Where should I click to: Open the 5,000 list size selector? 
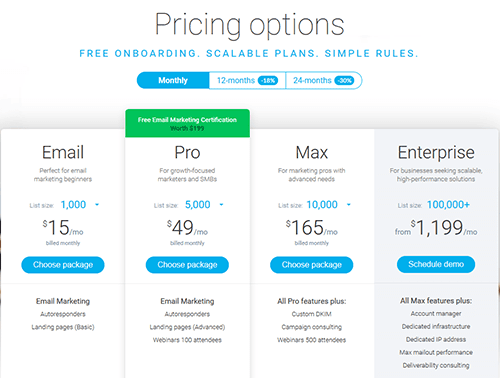tap(198, 205)
